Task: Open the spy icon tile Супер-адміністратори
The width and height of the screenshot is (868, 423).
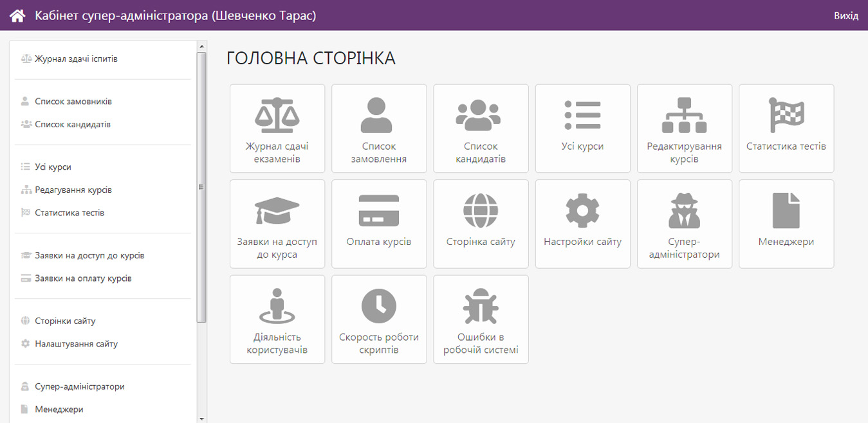Action: pyautogui.click(x=684, y=224)
